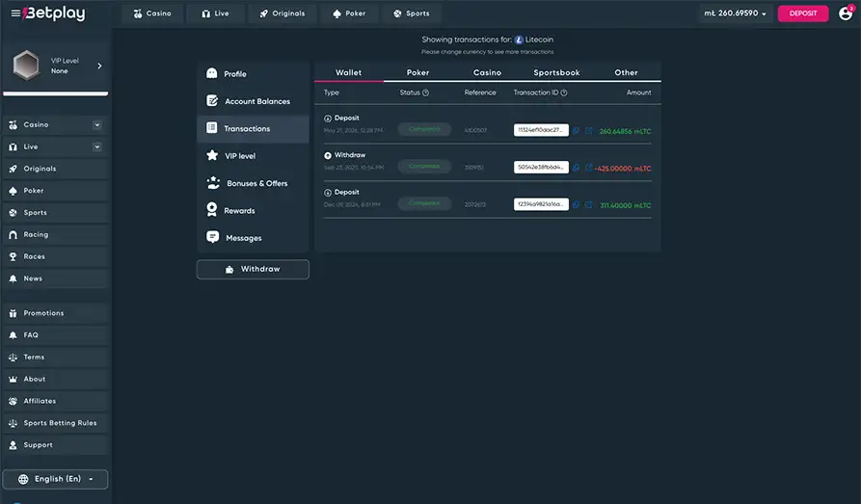
Task: Open Poker in the left sidebar
Action: coord(56,191)
